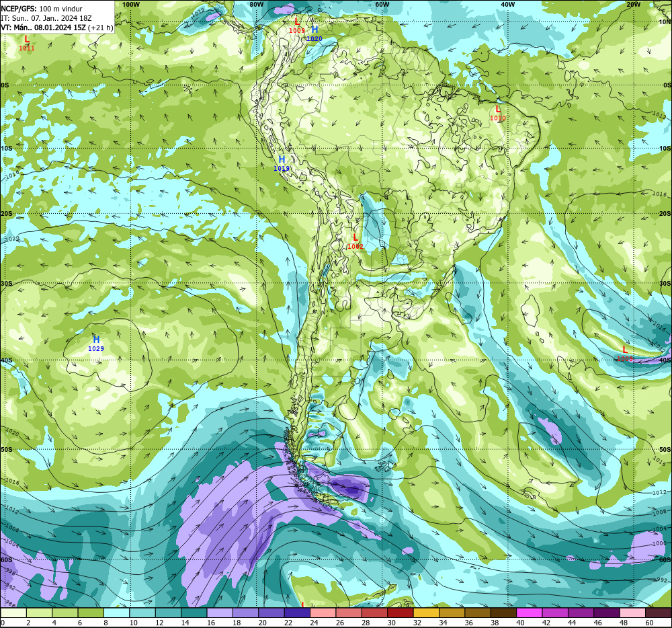Pick the 16–18 lilac legend swatch
The image size is (672, 628).
[220, 613]
